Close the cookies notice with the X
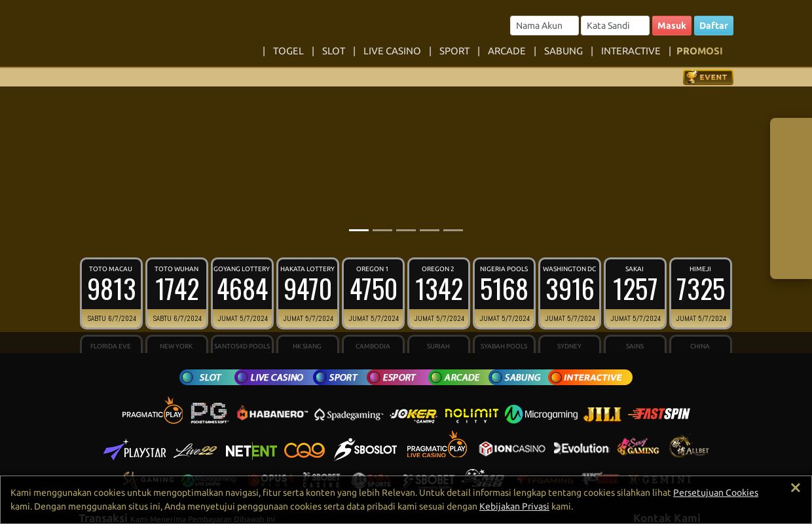This screenshot has height=524, width=812. click(795, 487)
